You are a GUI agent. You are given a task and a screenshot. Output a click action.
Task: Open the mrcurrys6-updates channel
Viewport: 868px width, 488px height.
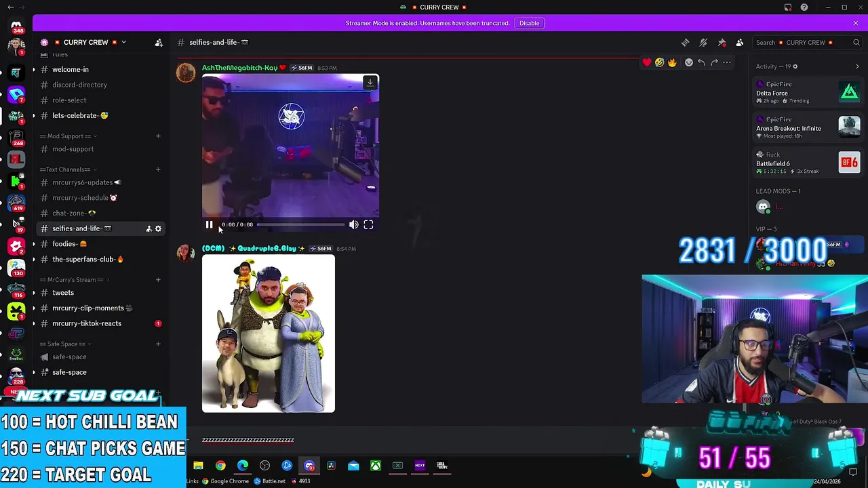coord(101,182)
